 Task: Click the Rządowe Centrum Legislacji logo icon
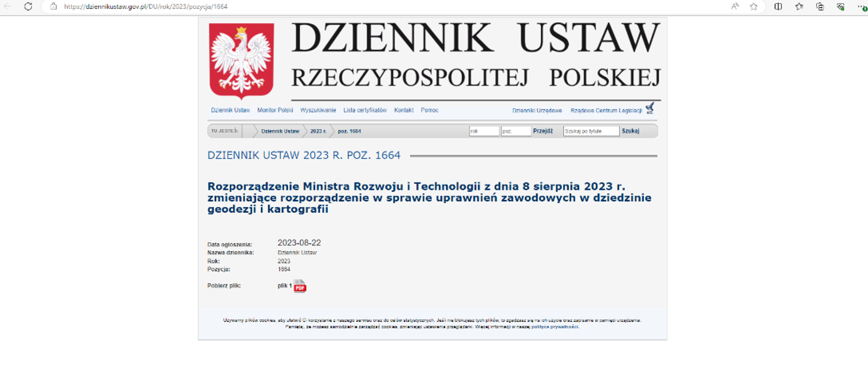[650, 108]
